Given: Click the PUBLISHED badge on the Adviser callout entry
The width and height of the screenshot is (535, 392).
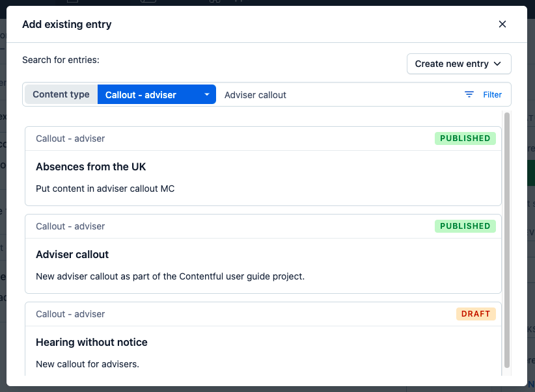Looking at the screenshot, I should click(x=465, y=226).
